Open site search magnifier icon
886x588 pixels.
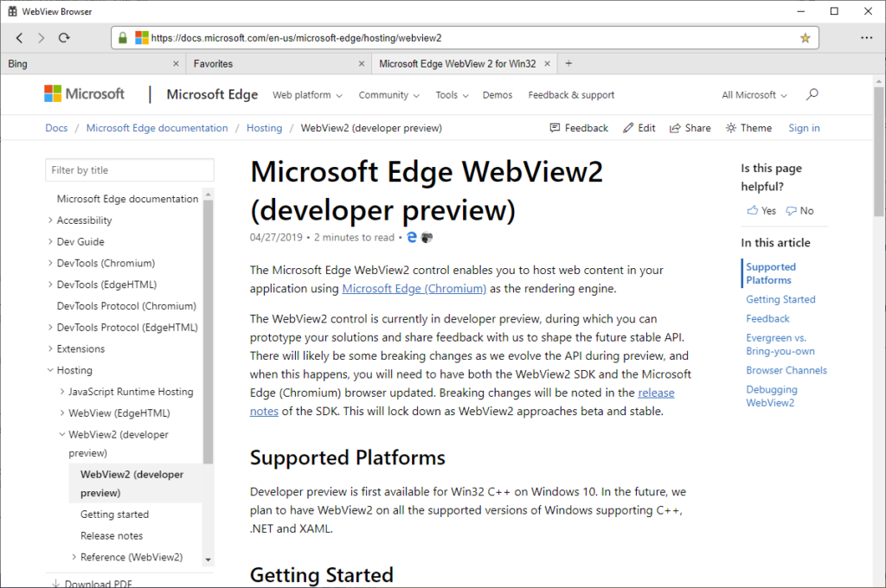coord(812,94)
